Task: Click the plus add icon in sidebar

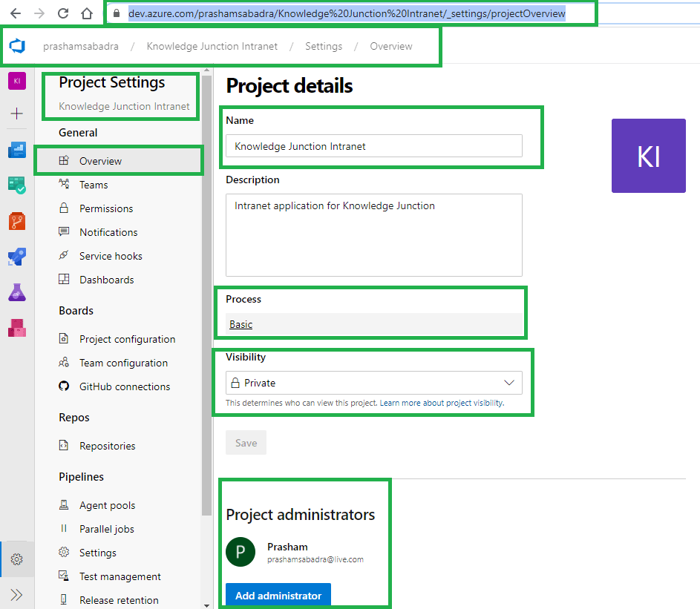Action: point(16,113)
